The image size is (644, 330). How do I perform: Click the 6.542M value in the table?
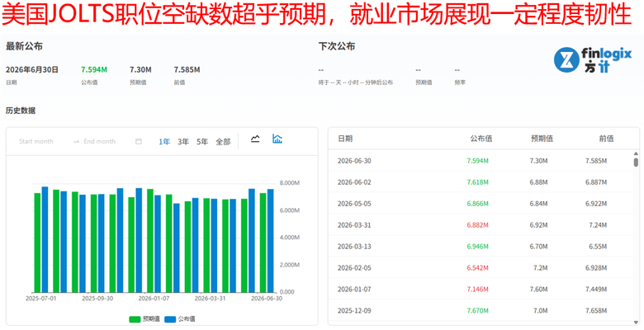point(478,267)
